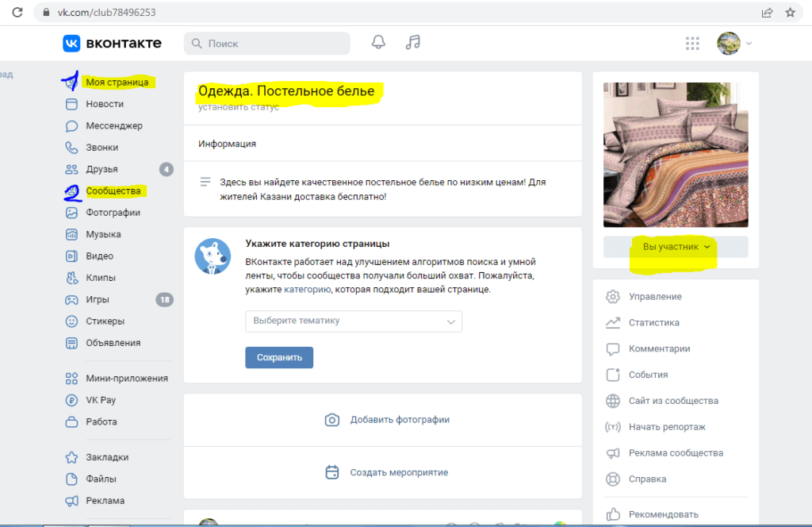Click установить статус under group title
Viewport: 812px width, 527px height.
click(x=239, y=107)
